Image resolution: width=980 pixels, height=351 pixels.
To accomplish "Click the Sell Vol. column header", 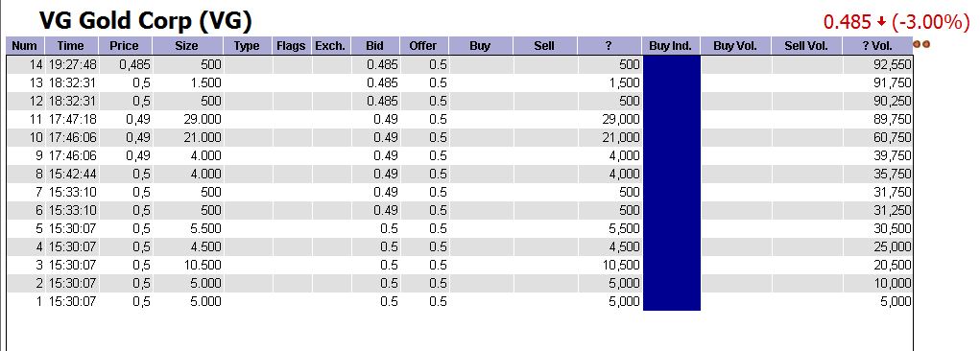I will (807, 46).
